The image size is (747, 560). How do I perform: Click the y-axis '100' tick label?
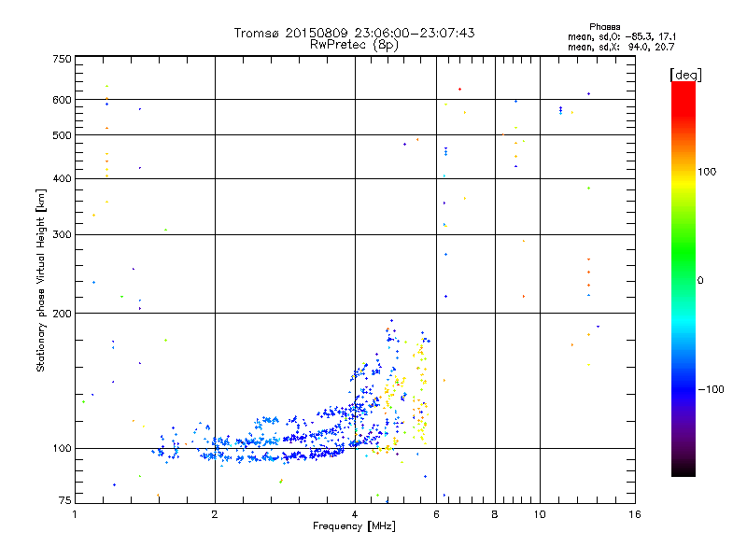(62, 448)
